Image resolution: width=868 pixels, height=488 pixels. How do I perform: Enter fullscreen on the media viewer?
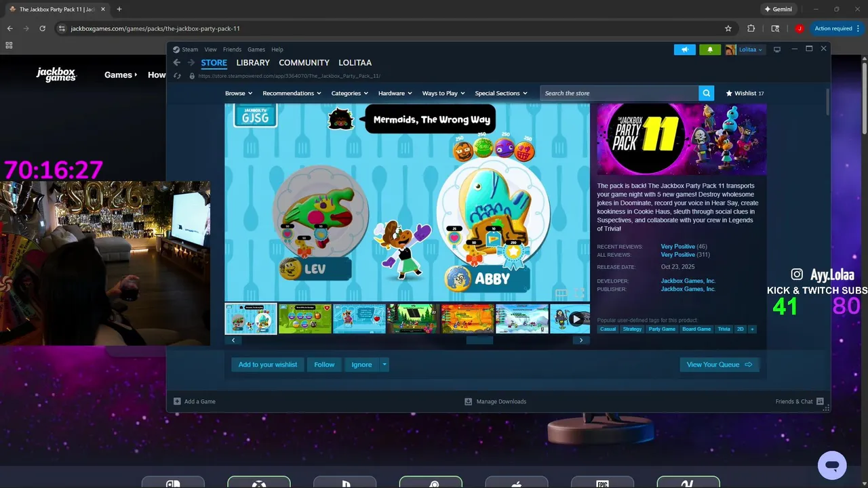pos(580,293)
